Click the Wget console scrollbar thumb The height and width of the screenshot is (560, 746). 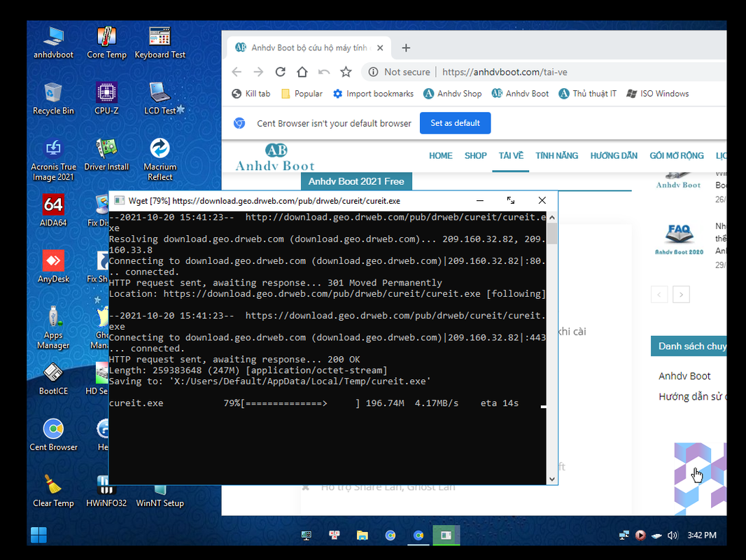[x=552, y=234]
